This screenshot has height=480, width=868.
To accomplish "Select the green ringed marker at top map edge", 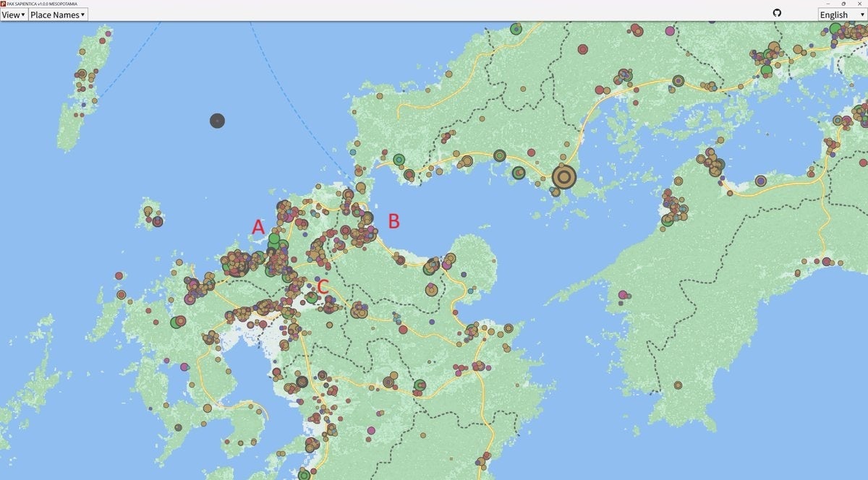I will tap(516, 30).
